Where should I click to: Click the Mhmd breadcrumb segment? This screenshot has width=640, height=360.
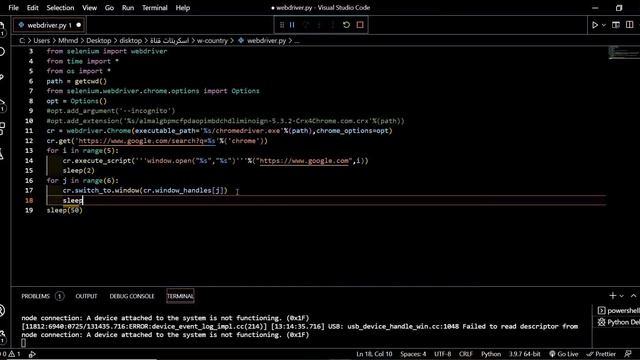[x=68, y=40]
